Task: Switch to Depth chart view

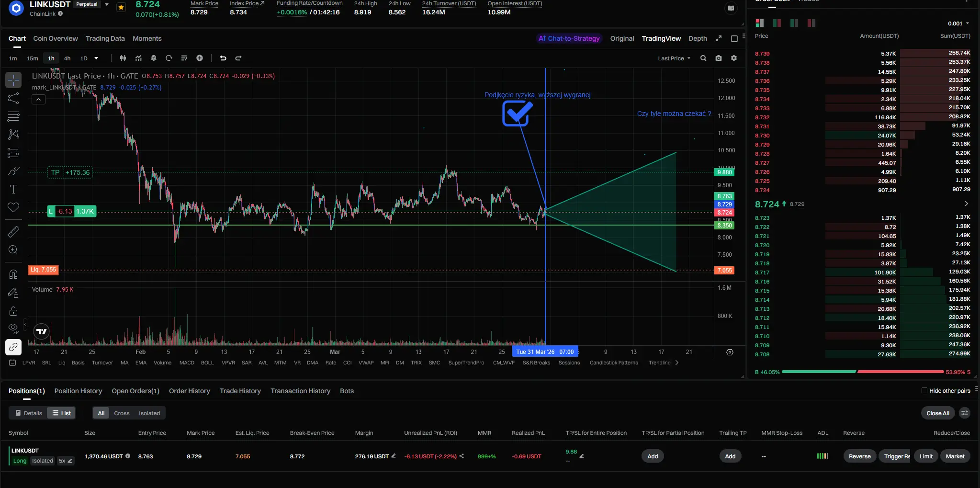Action: [x=698, y=38]
